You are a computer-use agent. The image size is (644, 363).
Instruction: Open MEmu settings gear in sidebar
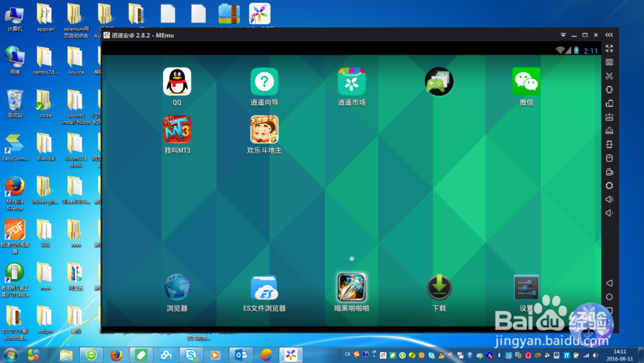[609, 186]
